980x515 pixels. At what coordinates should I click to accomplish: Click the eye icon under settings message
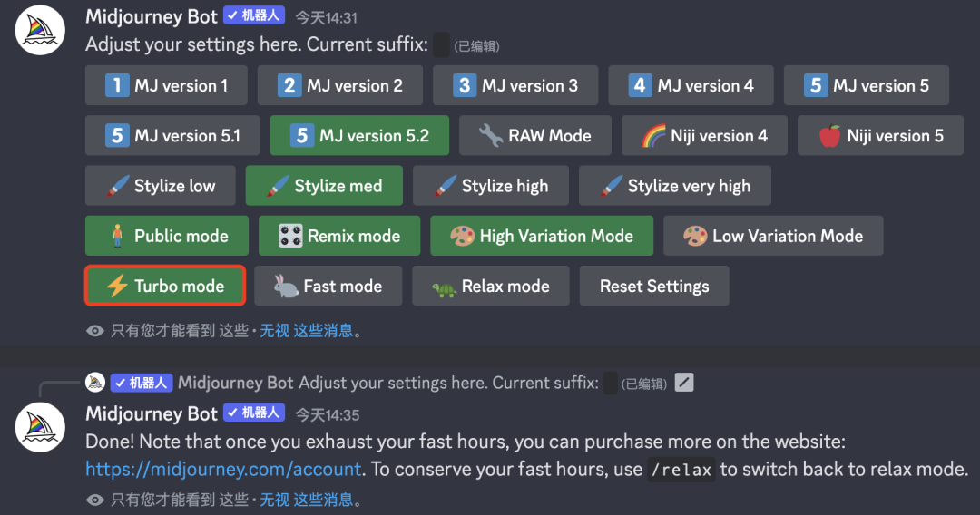[x=95, y=331]
